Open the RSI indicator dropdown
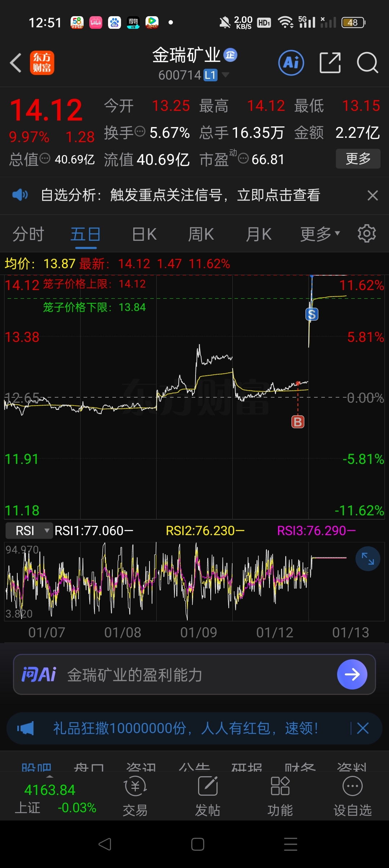 (29, 530)
